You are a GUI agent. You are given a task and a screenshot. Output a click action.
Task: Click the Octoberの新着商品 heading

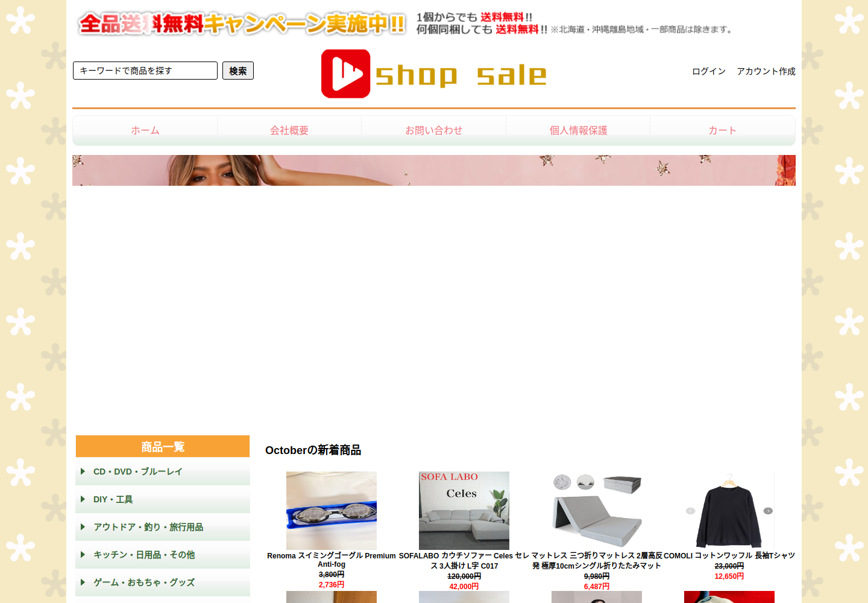(x=313, y=450)
